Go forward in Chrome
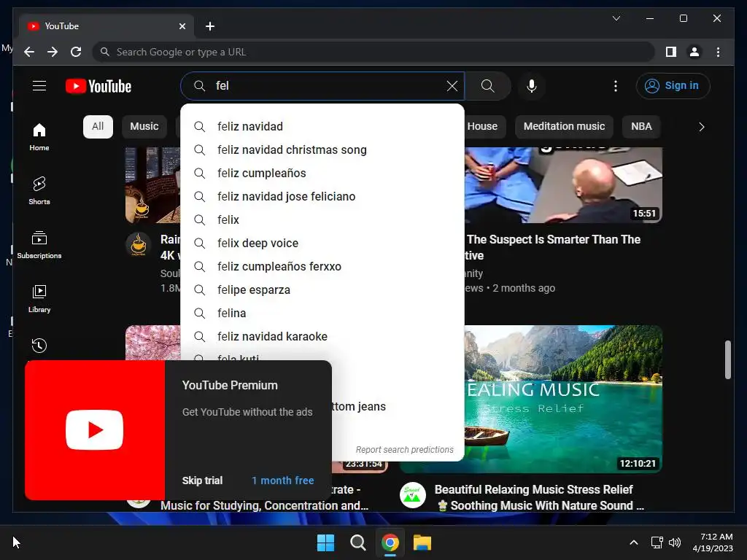This screenshot has width=747, height=560. coord(53,52)
